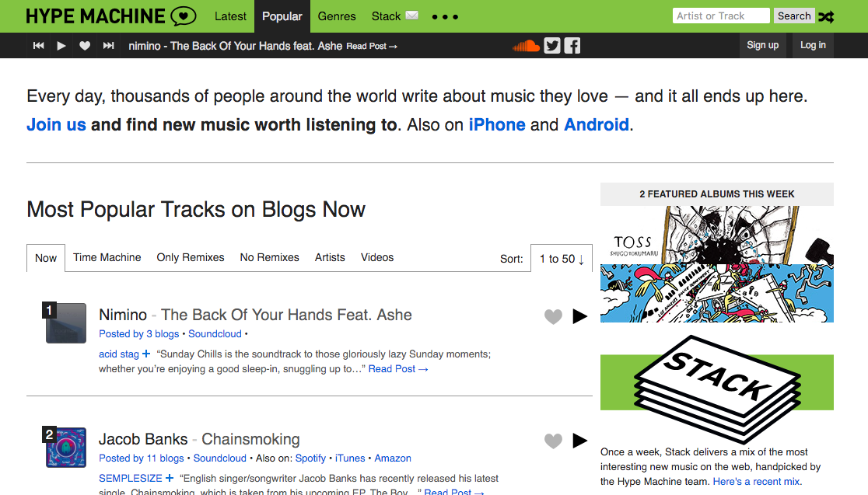Open Soundcloud link under Jacob Banks track
The width and height of the screenshot is (868, 495).
220,458
